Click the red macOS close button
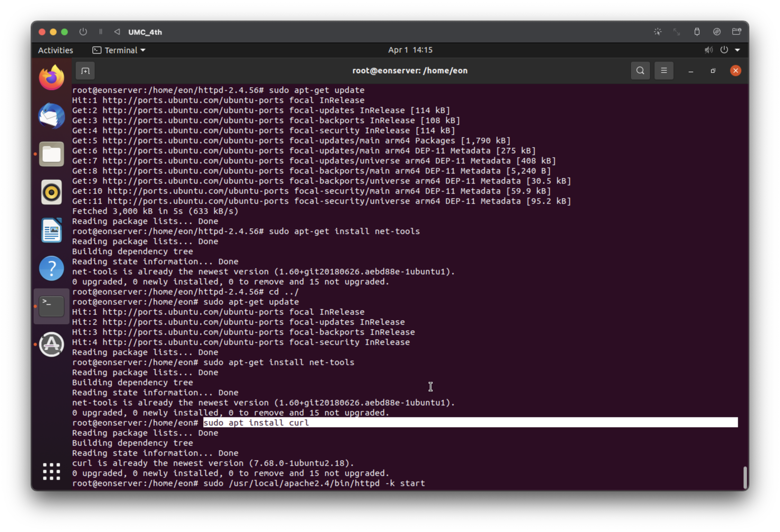This screenshot has height=532, width=780. pyautogui.click(x=42, y=32)
